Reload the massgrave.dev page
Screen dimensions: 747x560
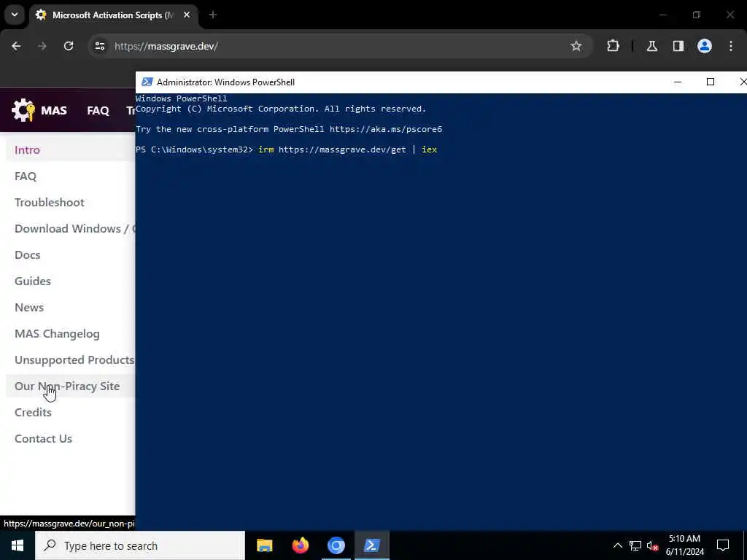pyautogui.click(x=69, y=46)
